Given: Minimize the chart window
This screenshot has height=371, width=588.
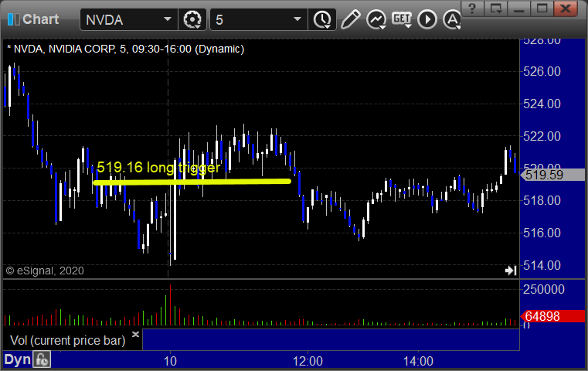Looking at the screenshot, I should click(519, 8).
